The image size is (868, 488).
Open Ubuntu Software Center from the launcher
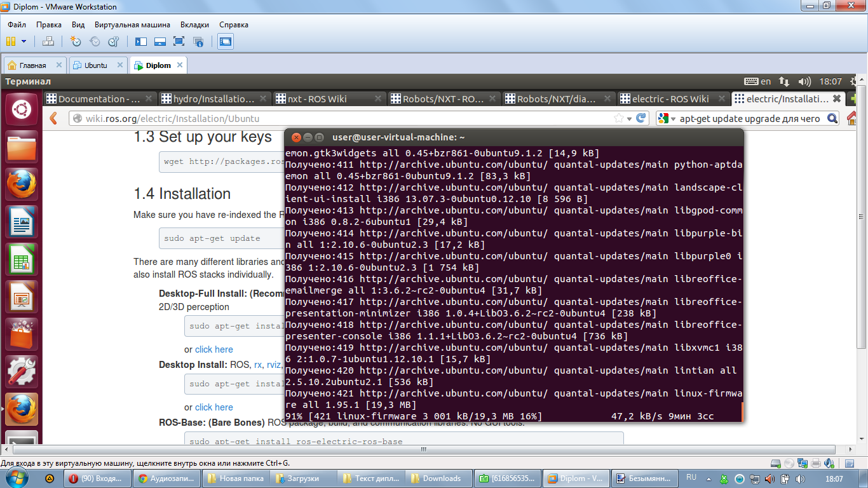click(x=21, y=334)
